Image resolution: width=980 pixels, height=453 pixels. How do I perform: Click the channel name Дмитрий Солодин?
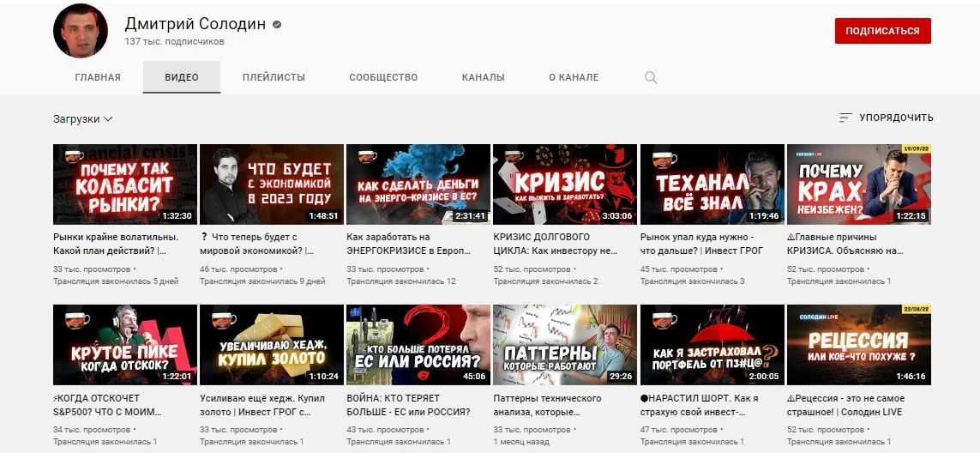[x=195, y=24]
